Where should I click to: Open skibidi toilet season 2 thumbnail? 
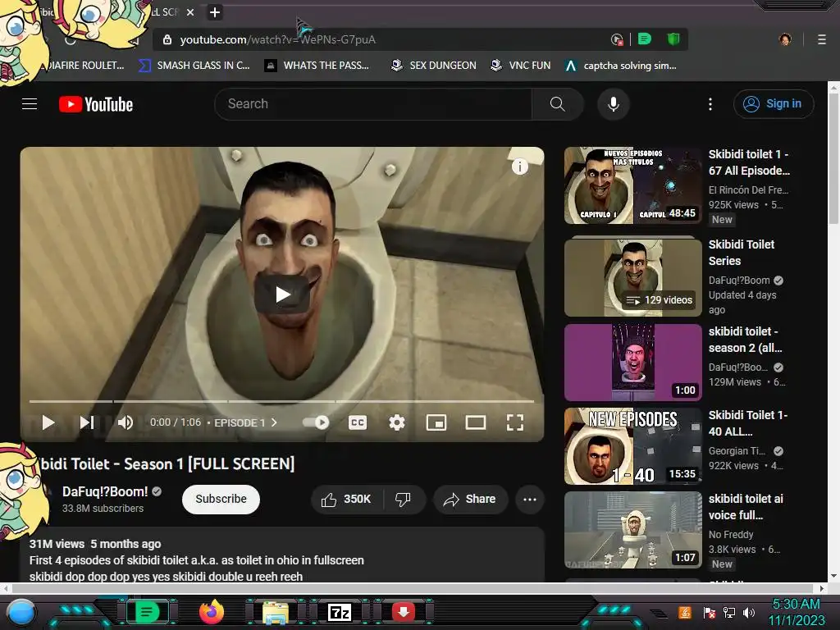[x=632, y=362]
